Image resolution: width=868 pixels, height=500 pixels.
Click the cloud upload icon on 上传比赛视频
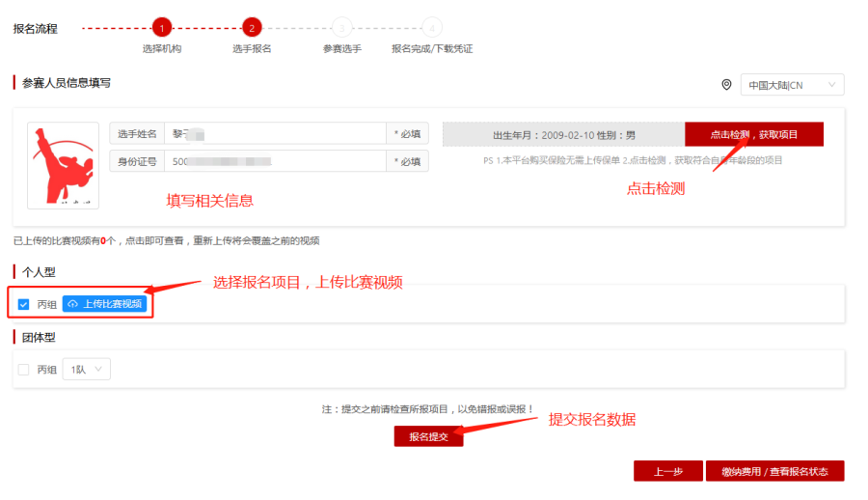(72, 304)
